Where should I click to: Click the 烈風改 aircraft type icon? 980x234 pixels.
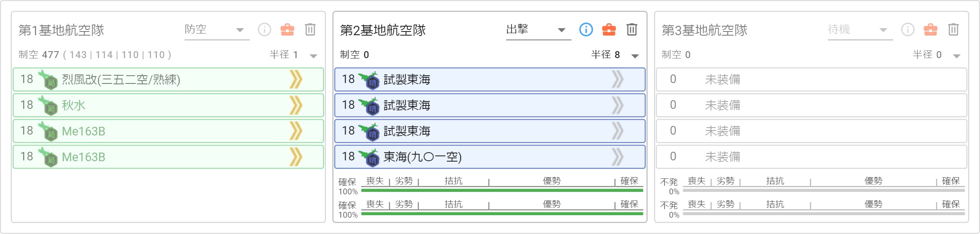pyautogui.click(x=48, y=79)
